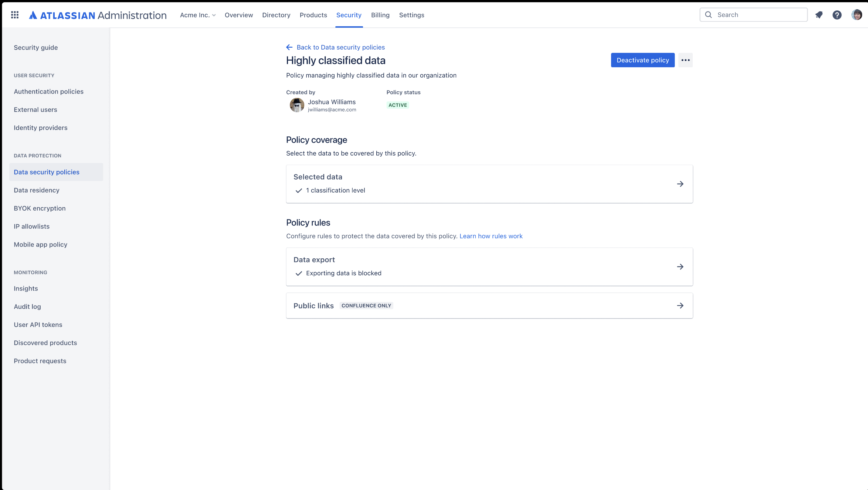Viewport: 868px width, 490px height.
Task: Click the search magnifier icon
Action: [x=708, y=14]
